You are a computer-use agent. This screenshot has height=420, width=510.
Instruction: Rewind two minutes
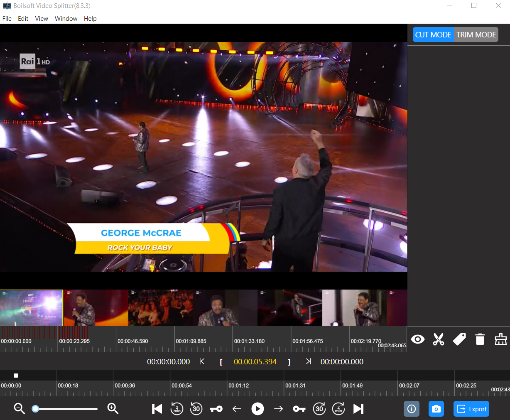point(177,409)
